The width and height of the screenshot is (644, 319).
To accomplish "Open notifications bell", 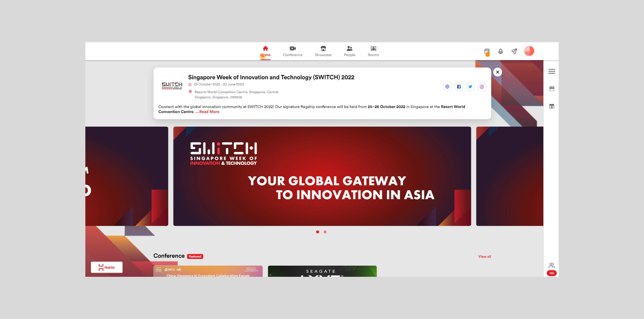I will [500, 51].
